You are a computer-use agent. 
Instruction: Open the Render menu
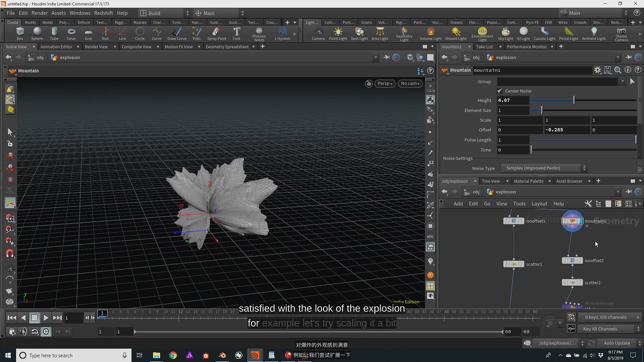point(40,13)
